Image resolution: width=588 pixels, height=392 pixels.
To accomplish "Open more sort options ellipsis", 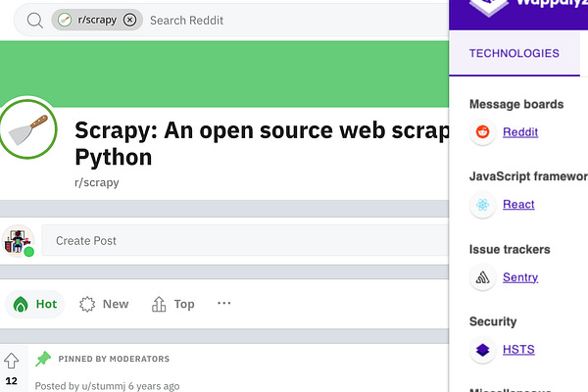I will tap(223, 303).
